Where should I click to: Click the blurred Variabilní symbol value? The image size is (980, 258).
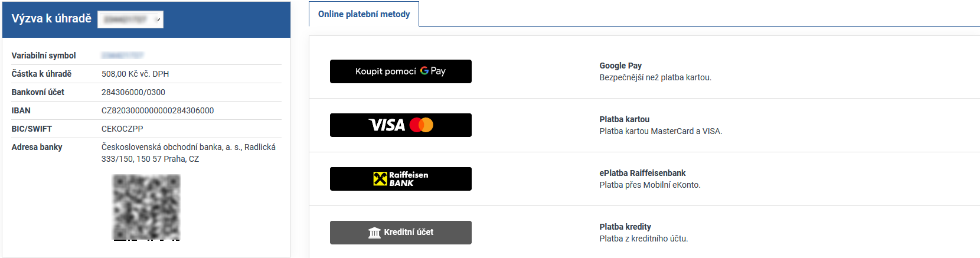point(122,55)
